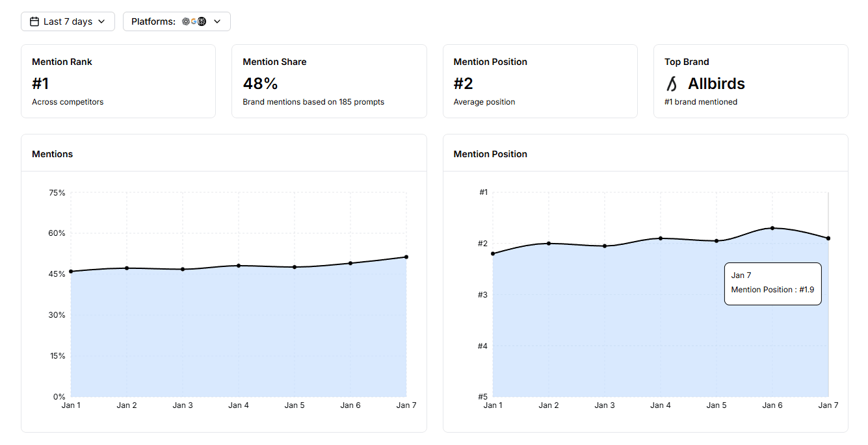The image size is (868, 445).
Task: Open the average Mention Position #2 card
Action: tap(540, 81)
